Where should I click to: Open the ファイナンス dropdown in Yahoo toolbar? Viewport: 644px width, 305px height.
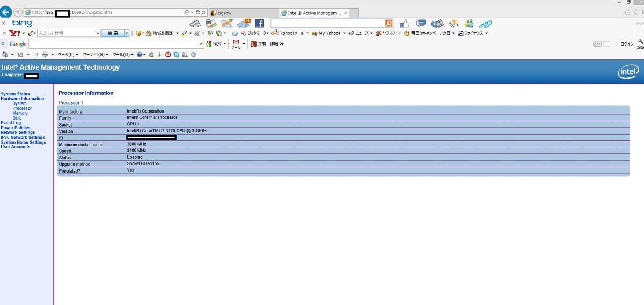(x=486, y=33)
